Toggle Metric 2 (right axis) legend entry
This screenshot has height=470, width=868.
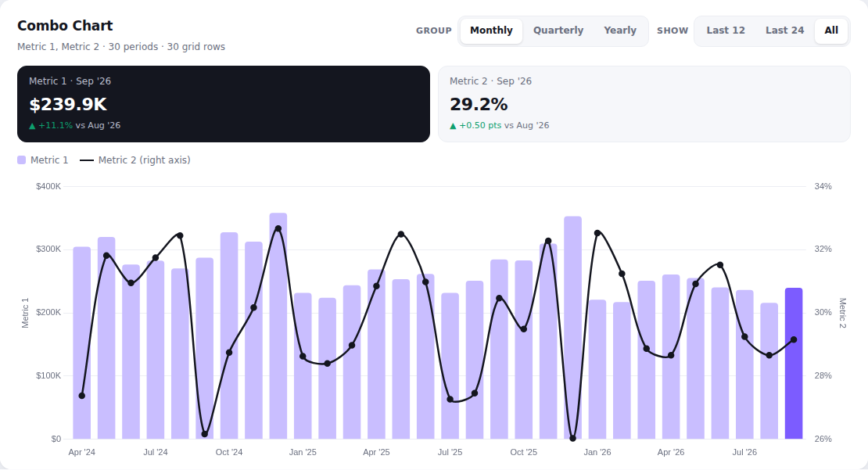click(135, 160)
